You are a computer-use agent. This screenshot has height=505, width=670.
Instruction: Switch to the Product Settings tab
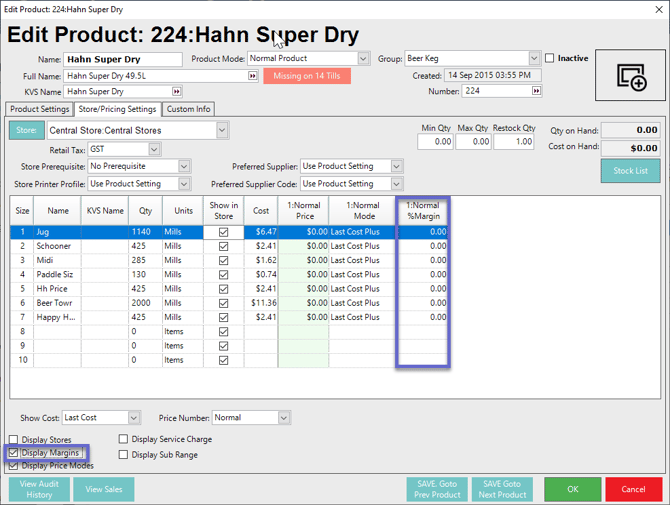(40, 109)
